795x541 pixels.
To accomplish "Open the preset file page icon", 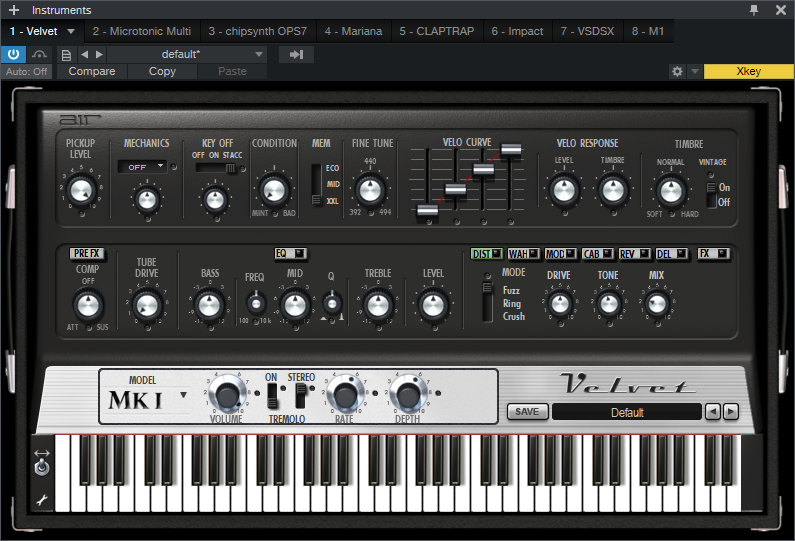I will (x=66, y=55).
